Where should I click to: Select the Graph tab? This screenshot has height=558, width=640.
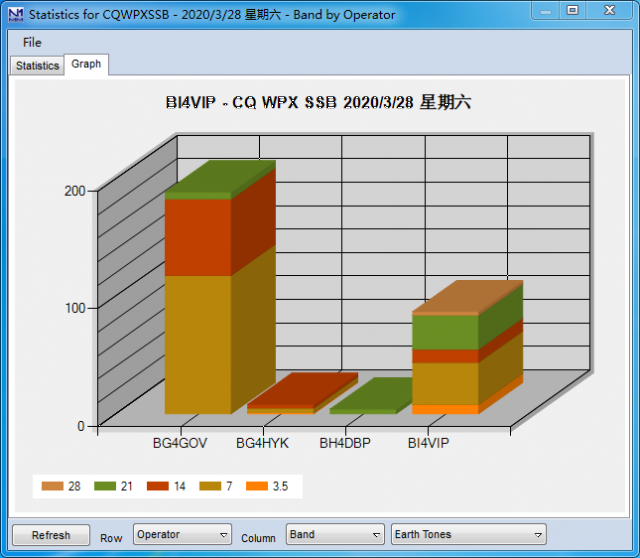pos(86,64)
